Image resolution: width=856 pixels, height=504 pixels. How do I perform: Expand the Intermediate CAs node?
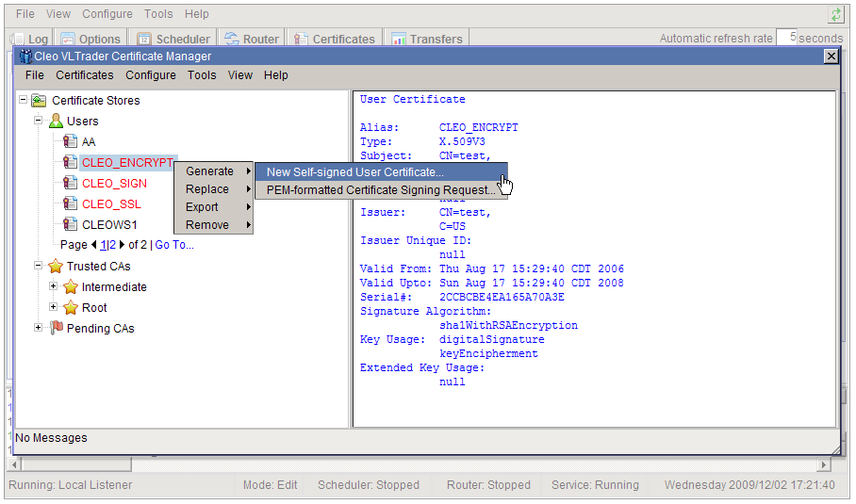(54, 286)
